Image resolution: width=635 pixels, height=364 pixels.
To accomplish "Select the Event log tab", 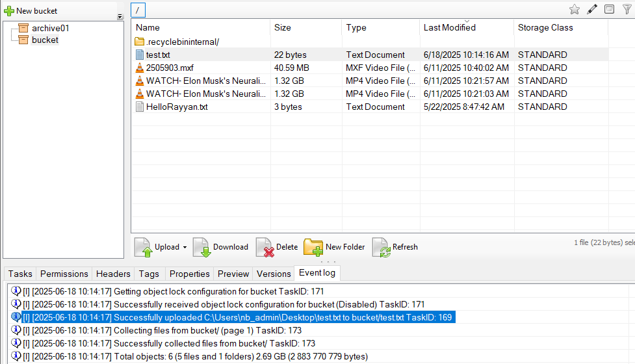I will tap(317, 273).
